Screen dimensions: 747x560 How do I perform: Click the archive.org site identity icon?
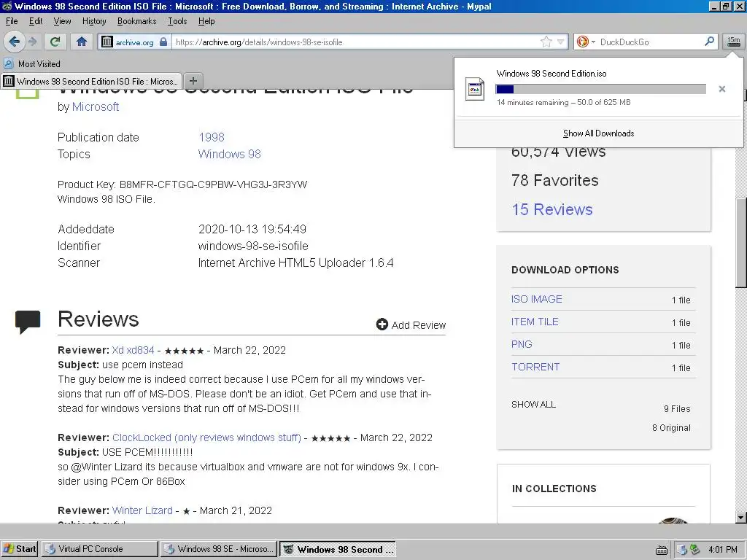click(107, 42)
